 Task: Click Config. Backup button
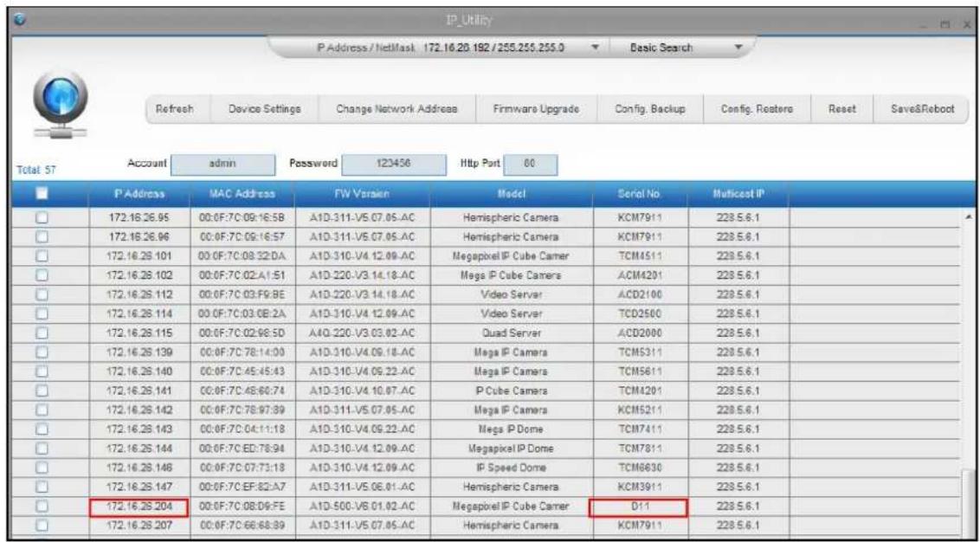coord(651,109)
